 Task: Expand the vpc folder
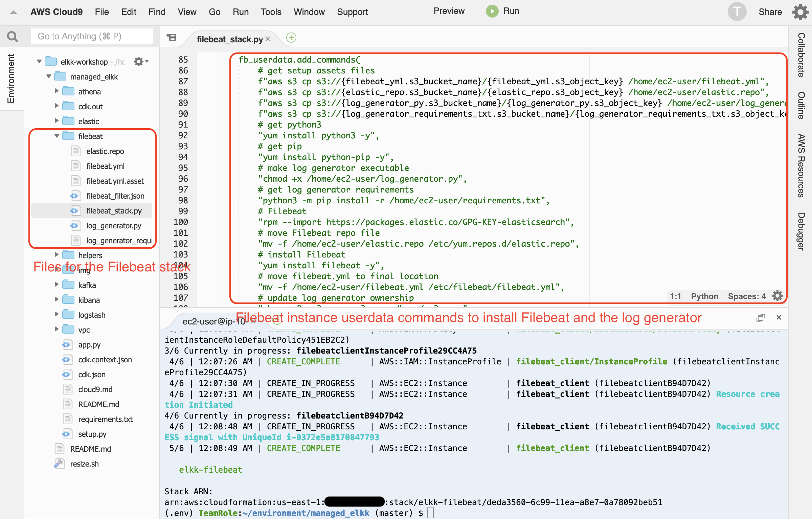click(x=57, y=329)
